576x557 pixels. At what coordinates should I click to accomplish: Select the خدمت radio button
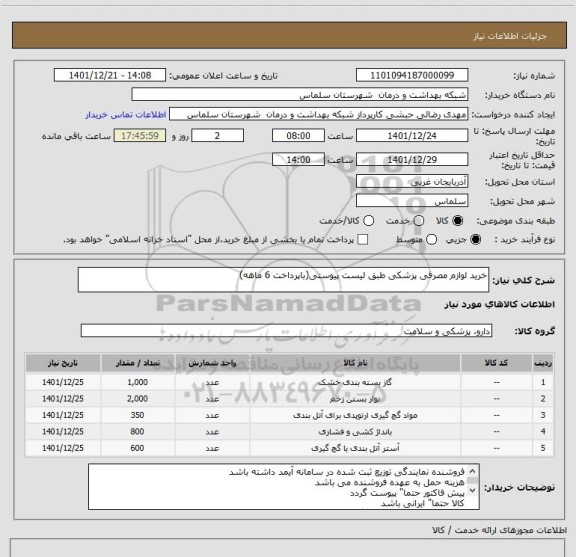pyautogui.click(x=419, y=221)
